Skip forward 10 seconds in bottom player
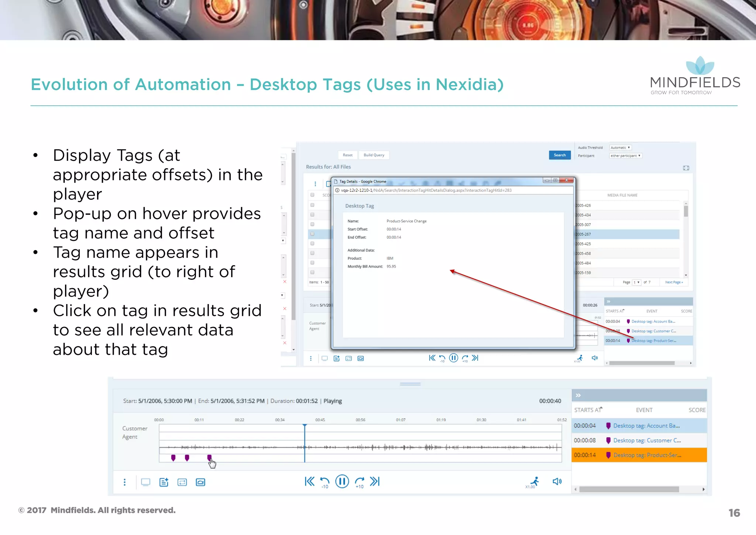This screenshot has height=535, width=756. pos(359,481)
